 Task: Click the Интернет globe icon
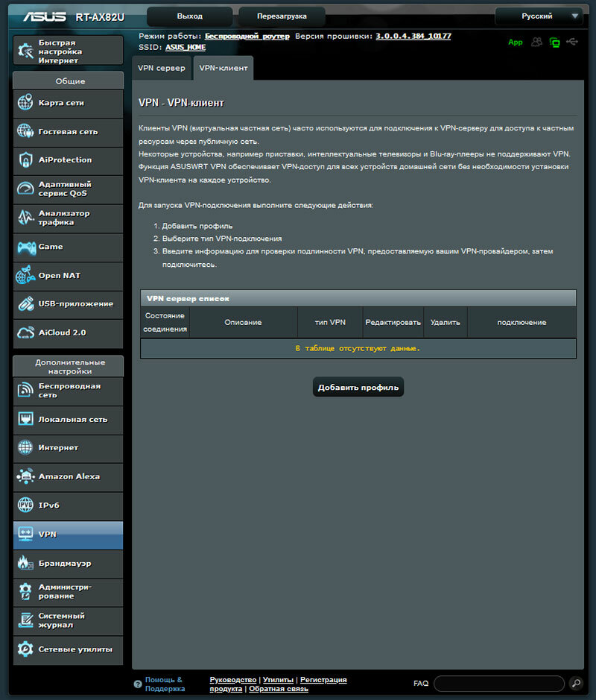pyautogui.click(x=25, y=447)
